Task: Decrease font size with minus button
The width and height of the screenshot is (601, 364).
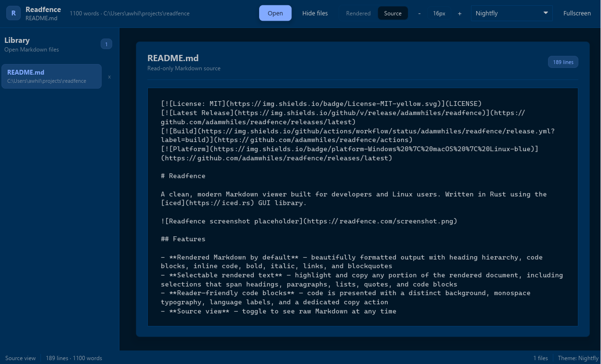Action: (419, 13)
